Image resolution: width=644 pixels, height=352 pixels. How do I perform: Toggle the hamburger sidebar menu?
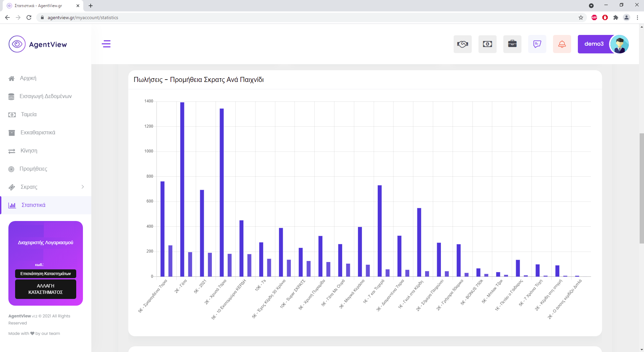pyautogui.click(x=106, y=44)
